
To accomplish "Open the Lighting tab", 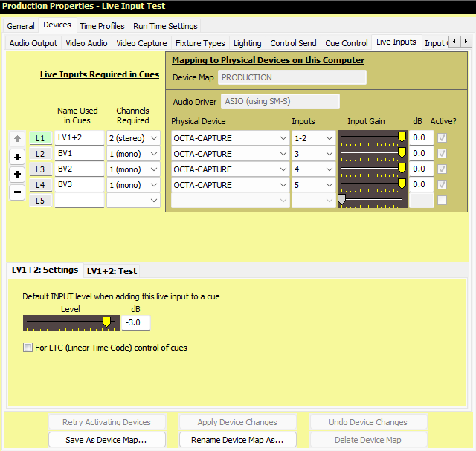I will [248, 43].
